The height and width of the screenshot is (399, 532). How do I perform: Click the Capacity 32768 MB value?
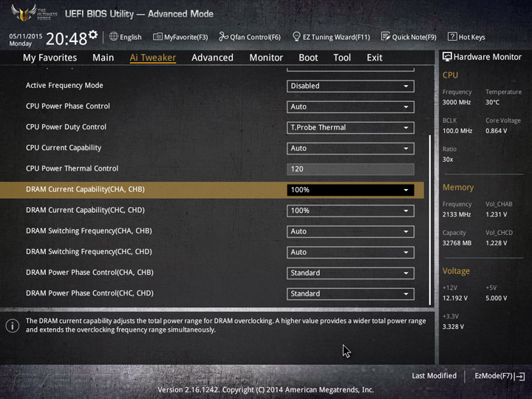coord(457,243)
